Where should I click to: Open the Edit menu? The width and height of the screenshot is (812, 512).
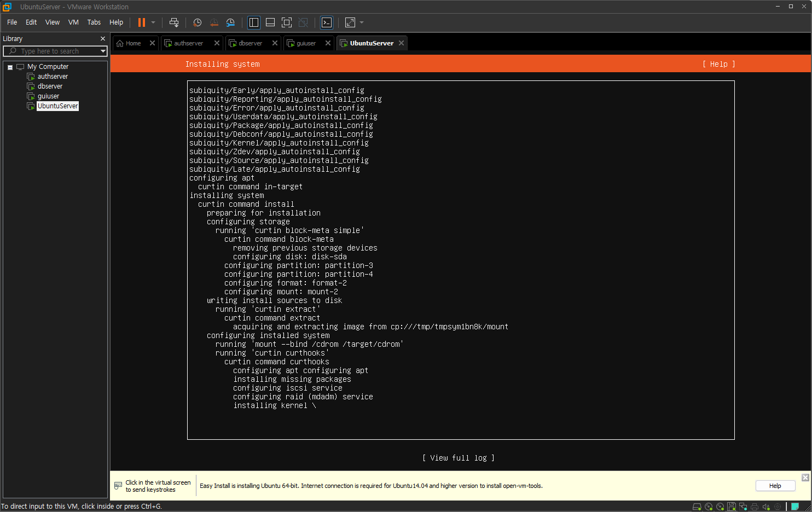pyautogui.click(x=31, y=22)
